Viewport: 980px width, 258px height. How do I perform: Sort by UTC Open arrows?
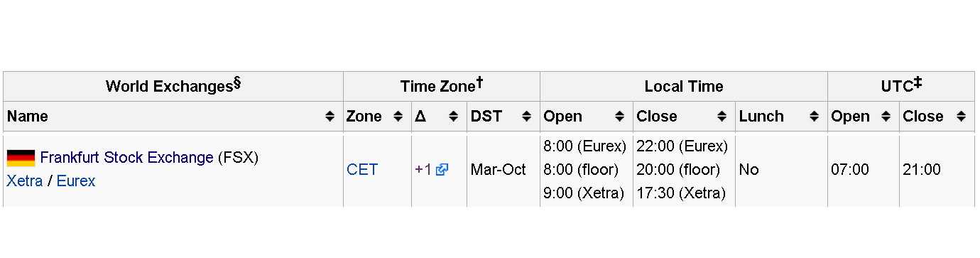point(886,117)
